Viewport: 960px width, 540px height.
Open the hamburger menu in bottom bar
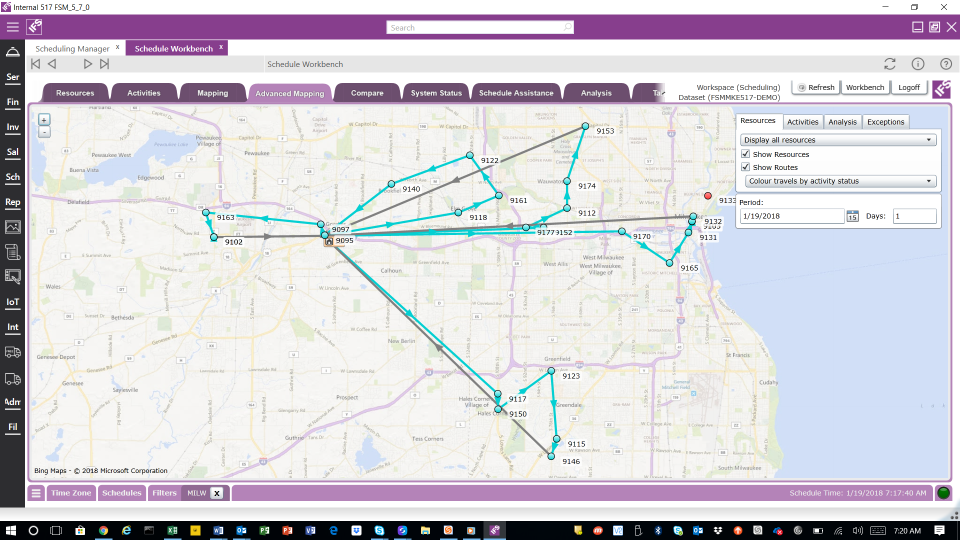coord(36,493)
